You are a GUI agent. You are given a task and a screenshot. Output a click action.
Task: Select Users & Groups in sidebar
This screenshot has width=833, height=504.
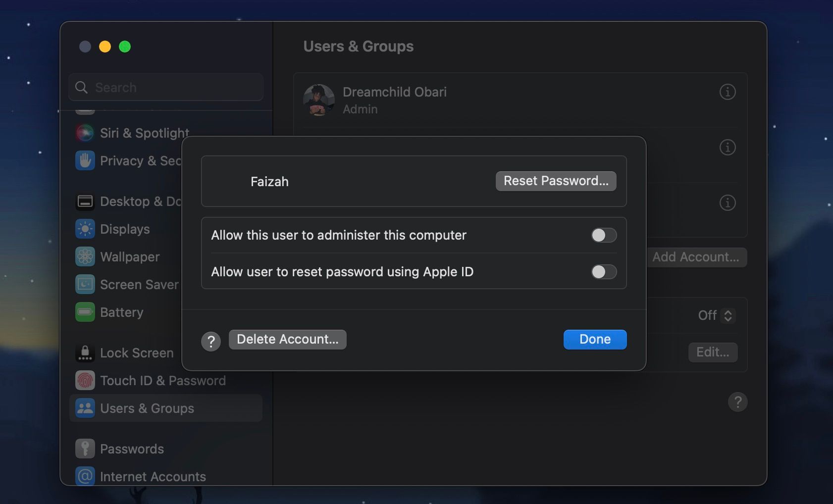147,408
